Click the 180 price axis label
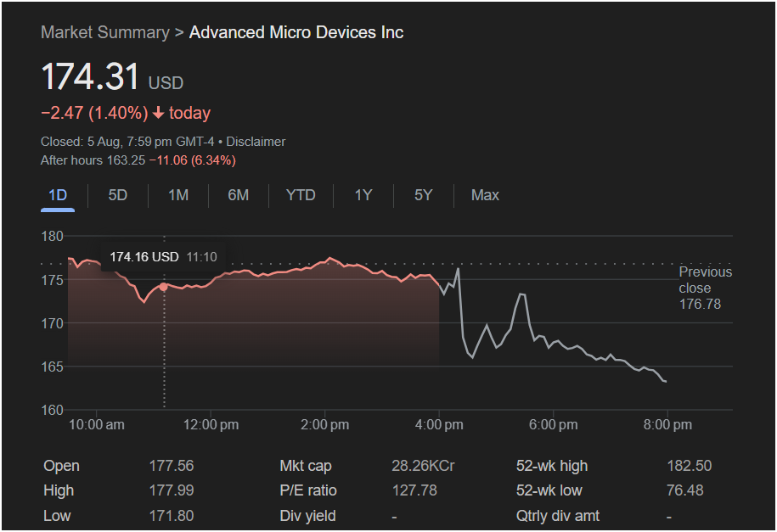Viewport: 777px width, 532px height. (52, 236)
